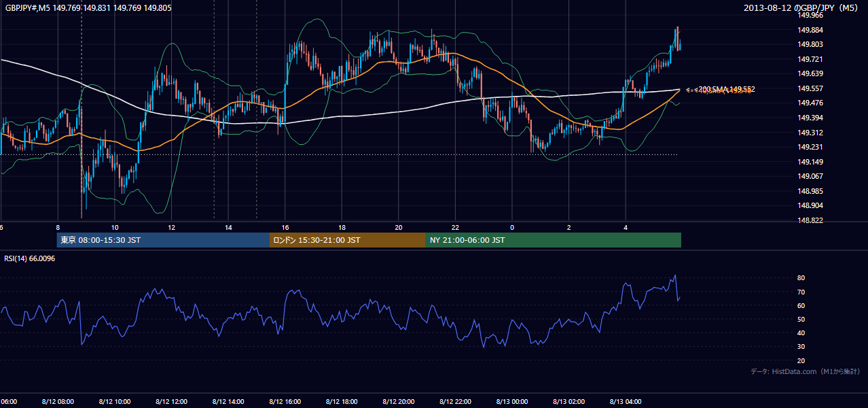Click the 8/12 18:00 time axis label
This screenshot has width=868, height=408.
(x=342, y=402)
